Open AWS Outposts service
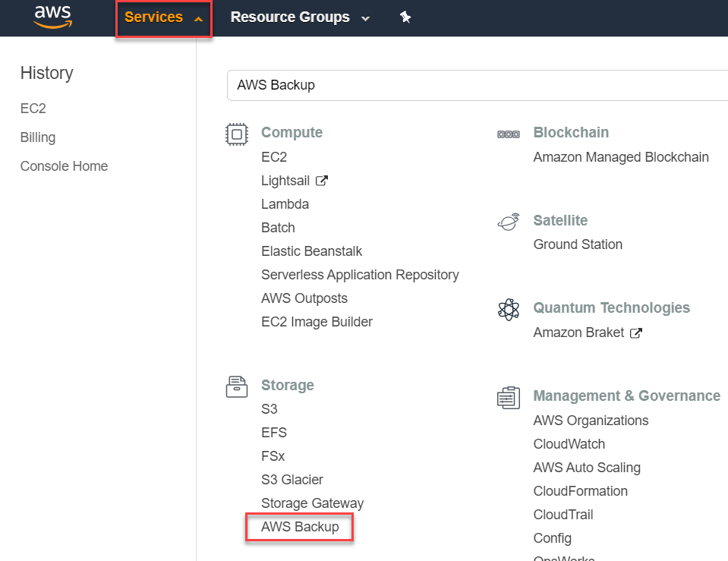728x561 pixels. click(x=304, y=298)
